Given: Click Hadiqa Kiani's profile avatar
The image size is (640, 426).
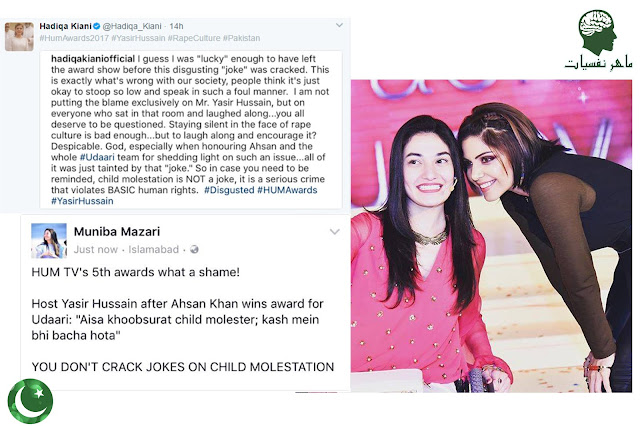Looking at the screenshot, I should click(19, 37).
